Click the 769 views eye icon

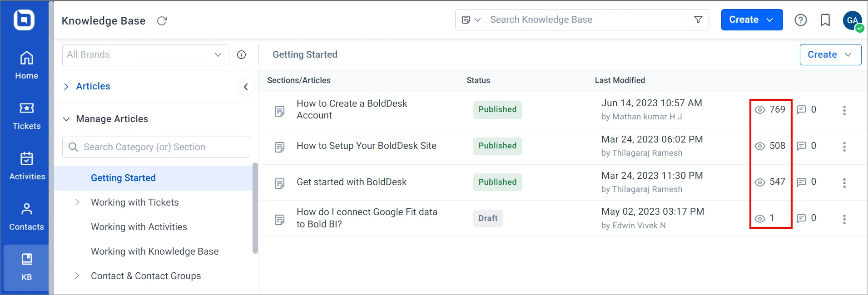click(760, 110)
